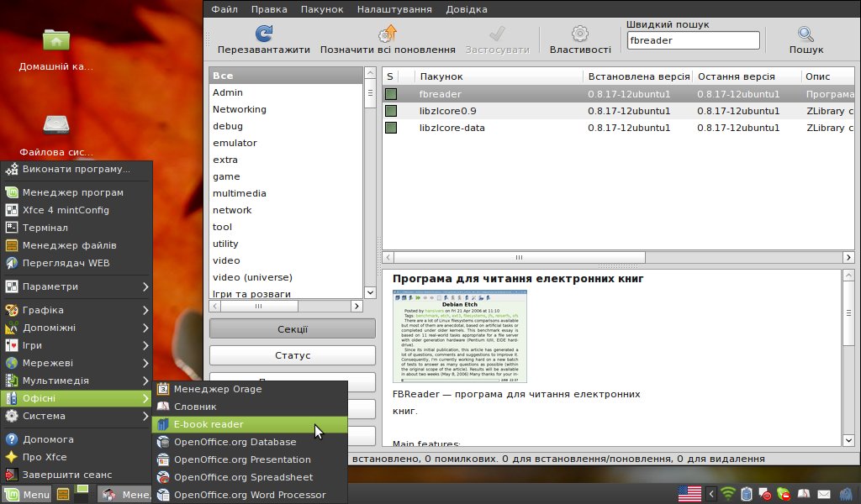Click Завершити сеанс logout entry

click(x=77, y=475)
